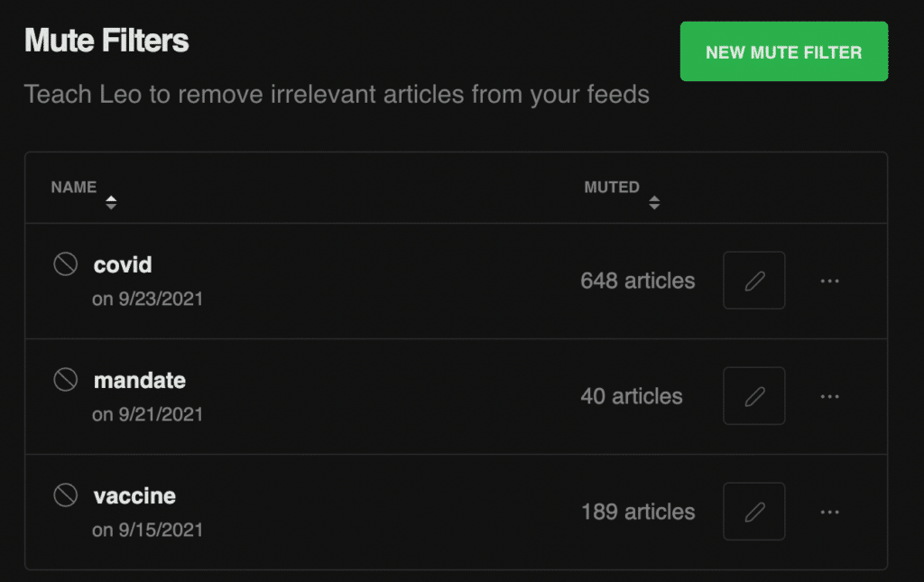Click the mute icon beside vaccine
The width and height of the screenshot is (924, 582).
(65, 494)
